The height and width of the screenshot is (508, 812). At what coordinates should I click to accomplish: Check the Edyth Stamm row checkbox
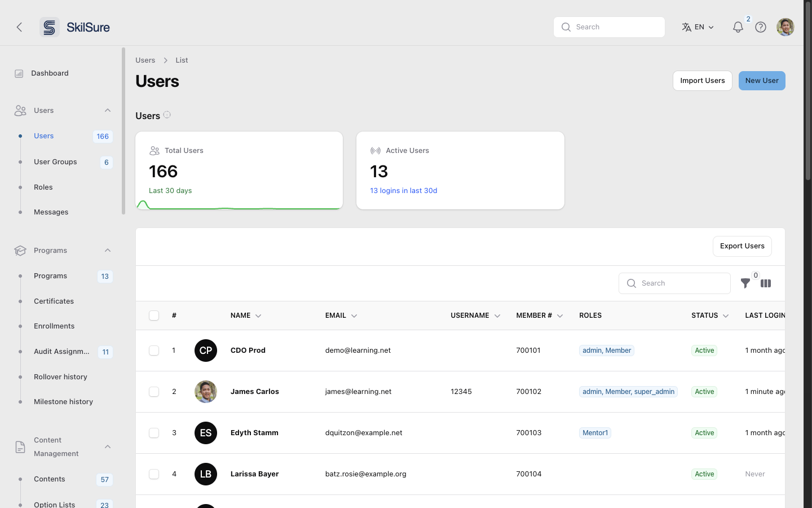coord(154,433)
